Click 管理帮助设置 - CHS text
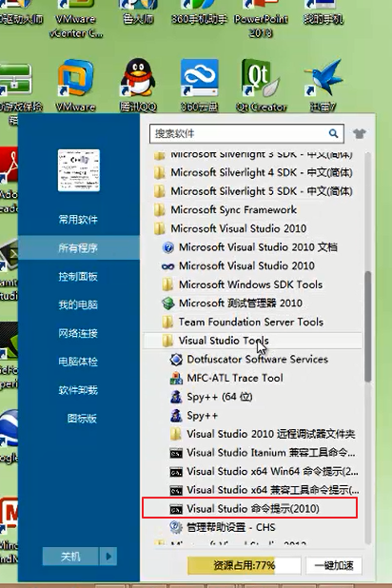This screenshot has height=588, width=392. 231,527
